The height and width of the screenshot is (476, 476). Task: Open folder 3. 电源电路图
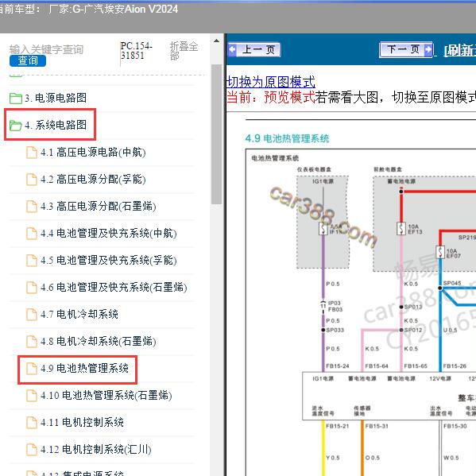(56, 98)
